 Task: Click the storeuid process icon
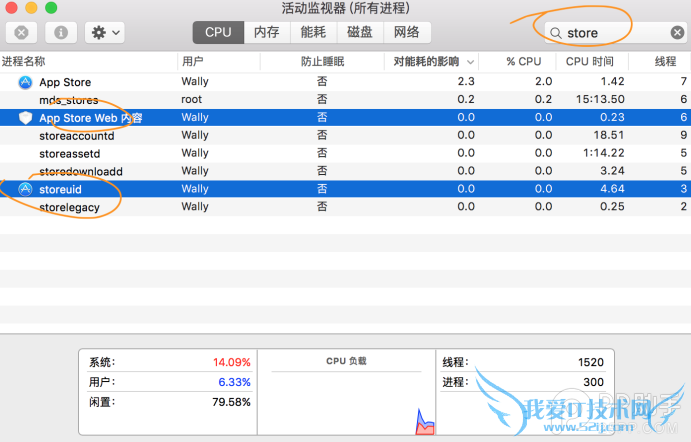pos(25,189)
